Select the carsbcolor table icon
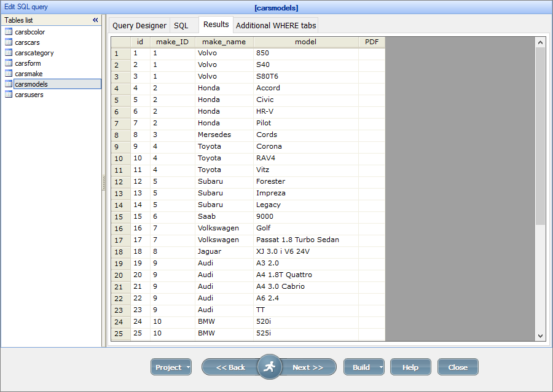This screenshot has width=553, height=392. coord(8,31)
